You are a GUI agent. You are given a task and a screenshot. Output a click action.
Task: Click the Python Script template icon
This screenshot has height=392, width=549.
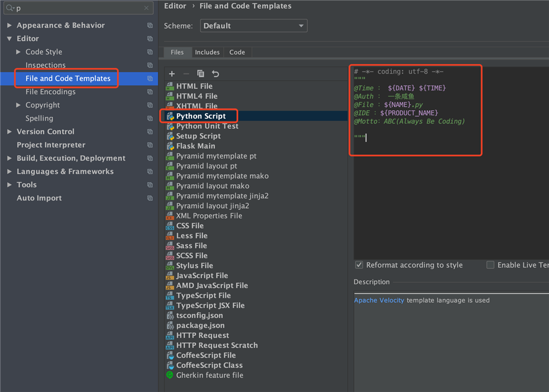[170, 116]
